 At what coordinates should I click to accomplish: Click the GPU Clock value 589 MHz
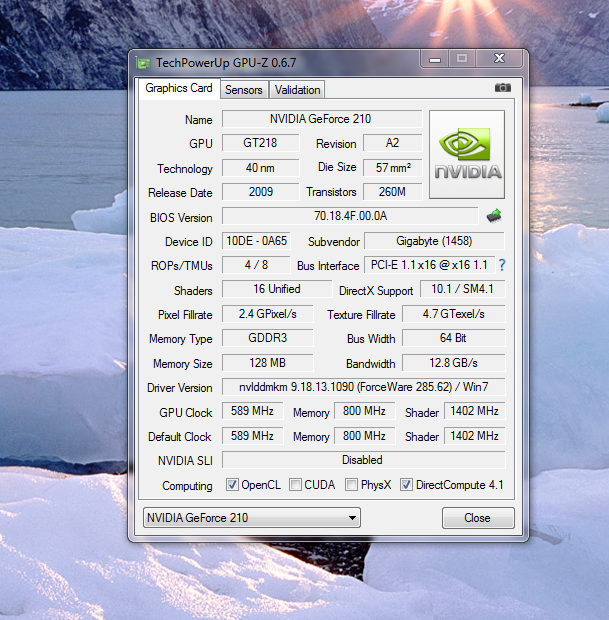tap(252, 411)
